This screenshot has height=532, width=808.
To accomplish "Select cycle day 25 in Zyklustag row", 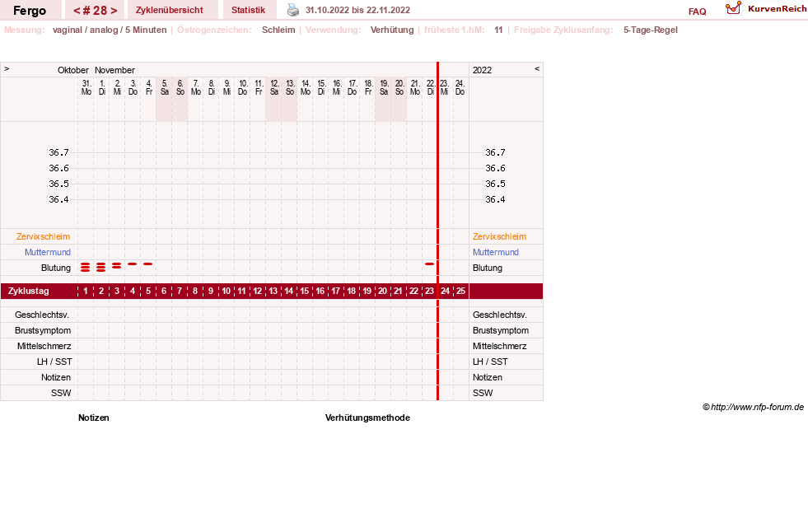I will pyautogui.click(x=460, y=291).
